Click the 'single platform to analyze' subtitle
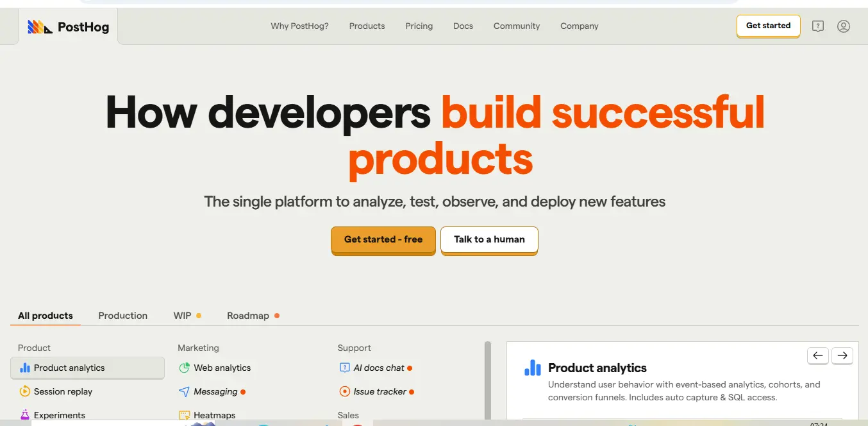Viewport: 868px width, 426px height. [435, 201]
